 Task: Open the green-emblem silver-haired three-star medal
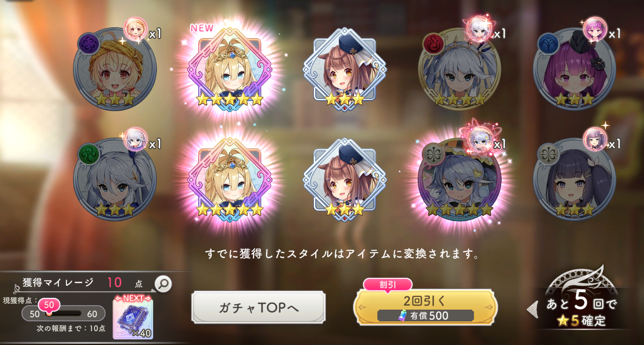[x=115, y=180]
